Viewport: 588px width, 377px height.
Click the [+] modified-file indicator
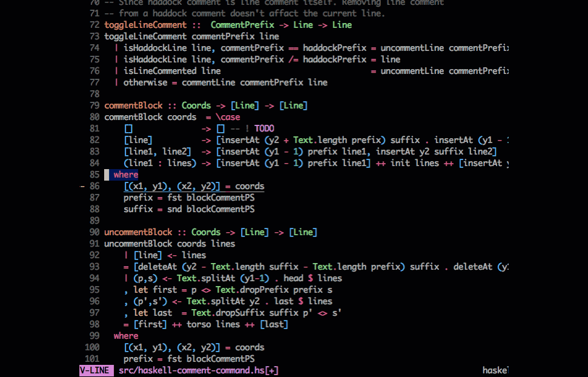[270, 370]
